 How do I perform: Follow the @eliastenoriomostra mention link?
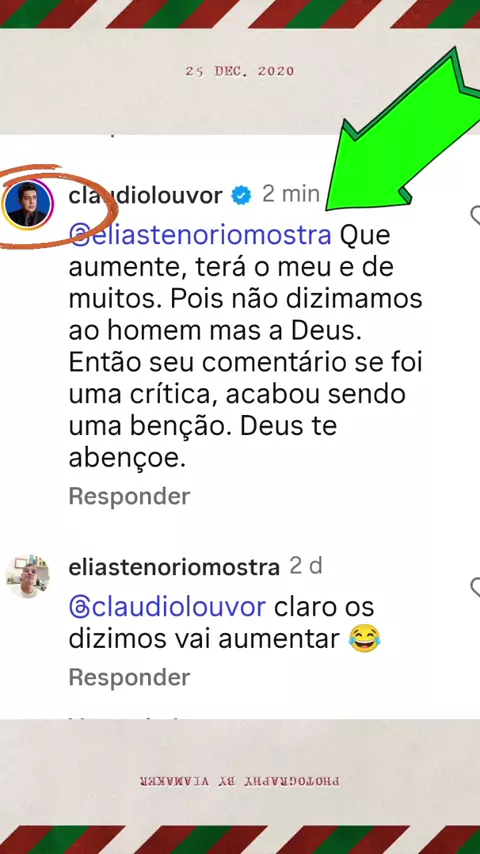point(200,236)
